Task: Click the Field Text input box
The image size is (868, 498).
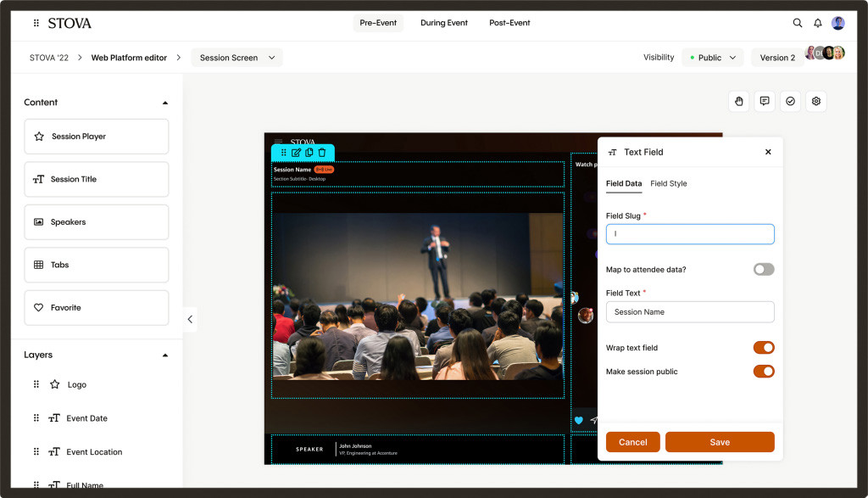Action: pyautogui.click(x=690, y=312)
